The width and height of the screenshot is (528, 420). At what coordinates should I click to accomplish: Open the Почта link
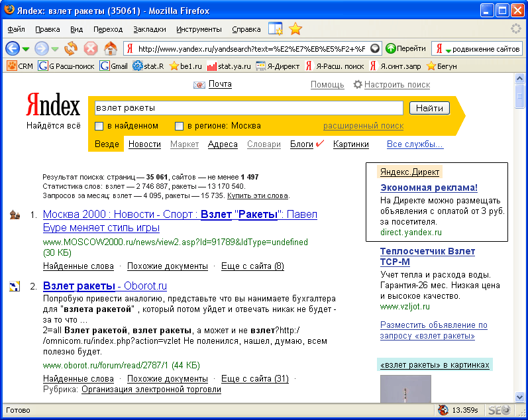point(220,84)
